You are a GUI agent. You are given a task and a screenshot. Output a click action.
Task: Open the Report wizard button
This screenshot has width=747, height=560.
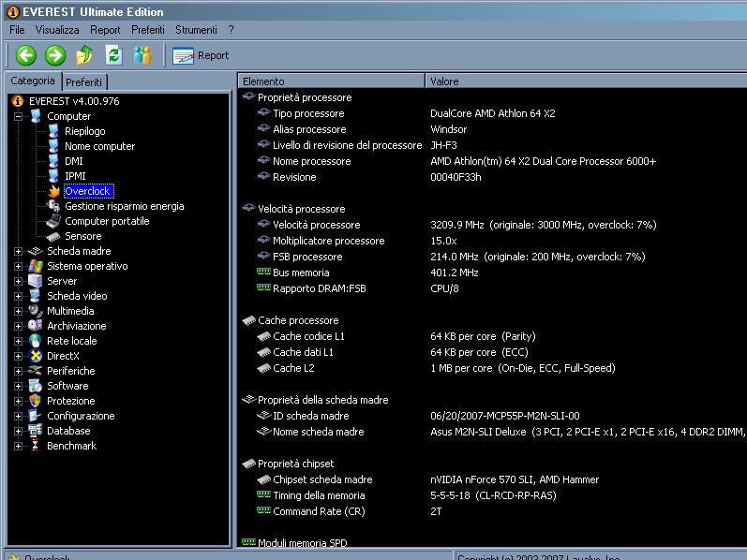[x=201, y=55]
